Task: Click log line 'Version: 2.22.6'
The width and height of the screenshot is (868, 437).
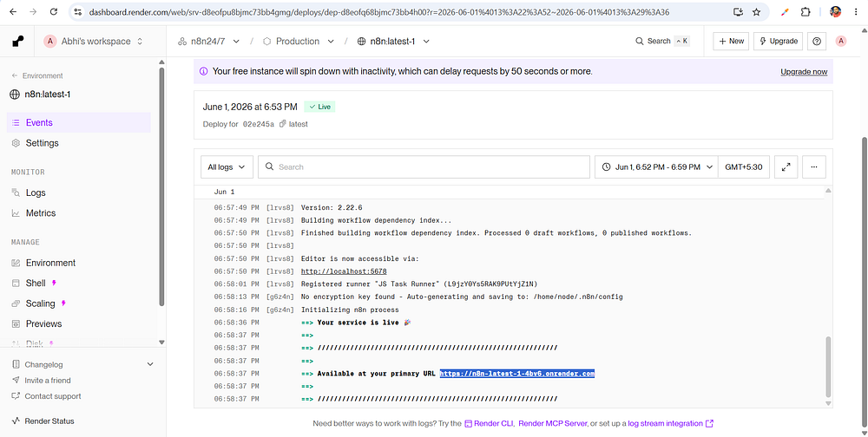Action: (332, 208)
